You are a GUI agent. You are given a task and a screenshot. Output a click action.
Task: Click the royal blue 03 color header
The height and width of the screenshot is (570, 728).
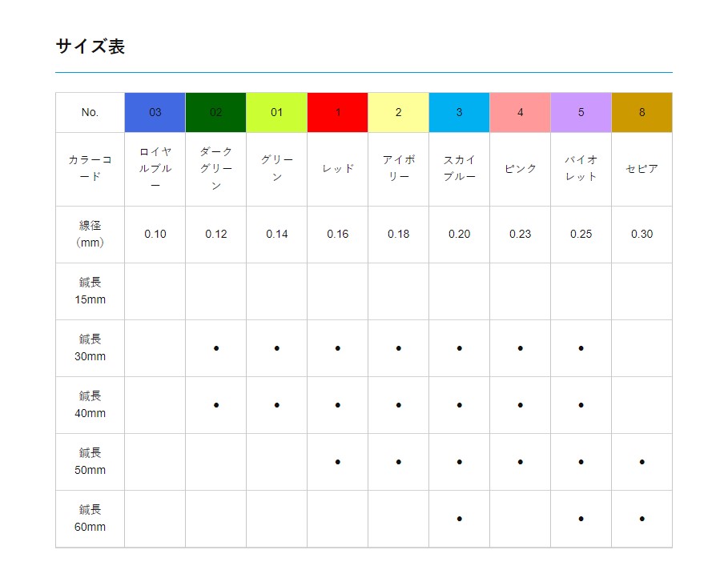click(x=155, y=112)
